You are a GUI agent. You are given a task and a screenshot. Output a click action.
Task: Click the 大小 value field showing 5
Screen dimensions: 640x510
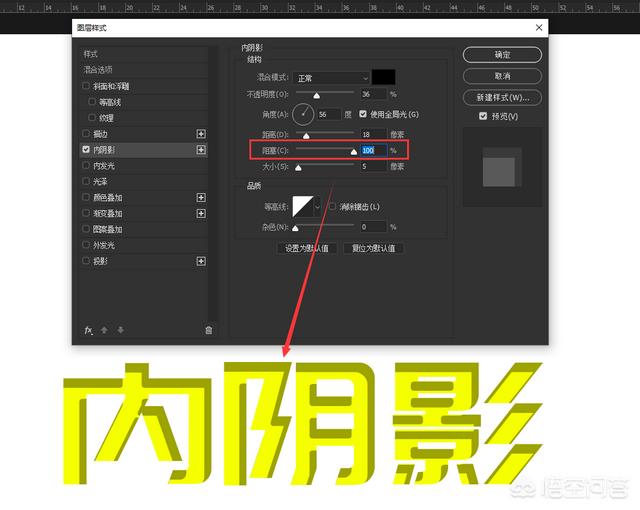373,166
